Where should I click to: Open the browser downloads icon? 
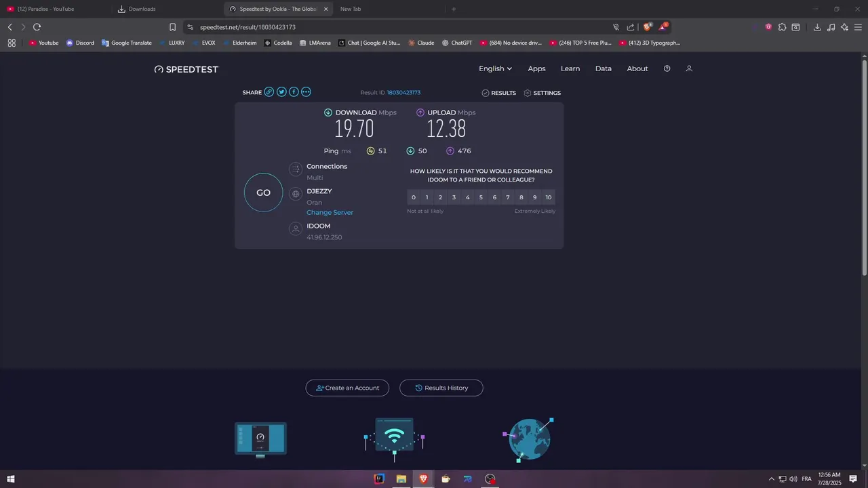point(817,27)
